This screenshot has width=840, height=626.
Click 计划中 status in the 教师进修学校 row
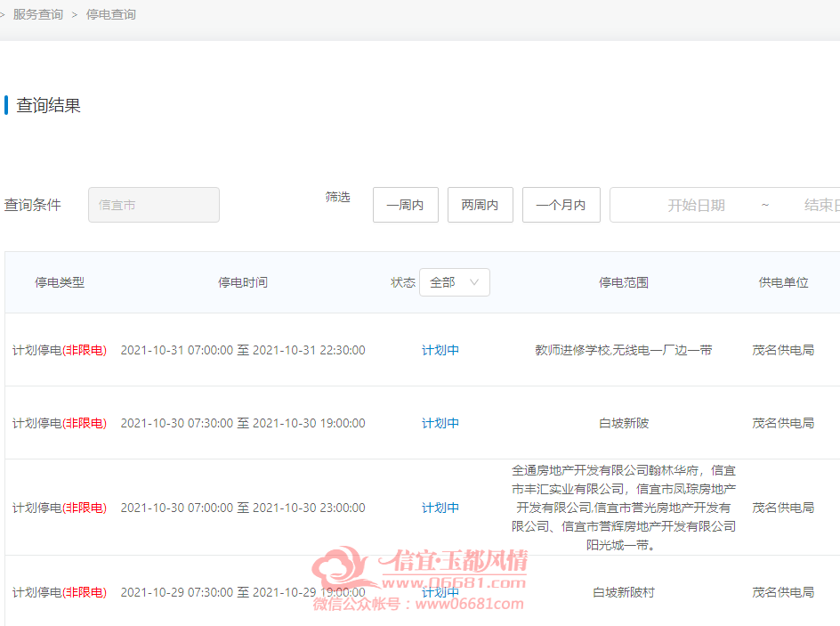click(x=440, y=350)
